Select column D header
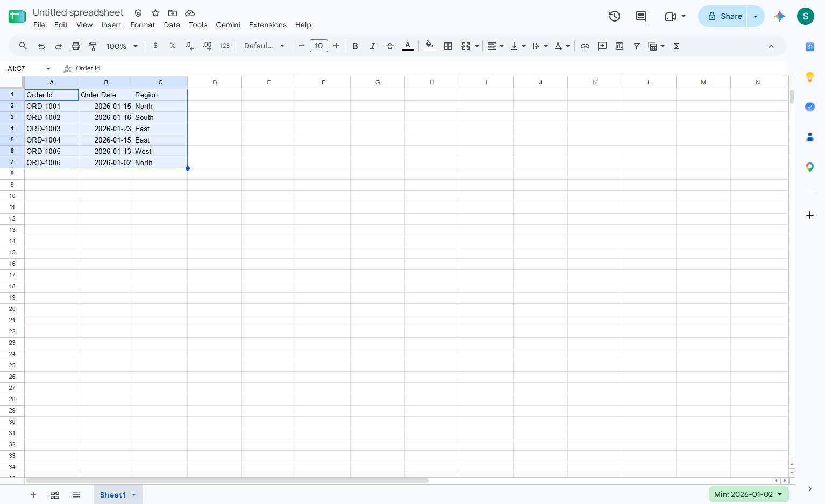Image resolution: width=825 pixels, height=504 pixels. pyautogui.click(x=215, y=82)
